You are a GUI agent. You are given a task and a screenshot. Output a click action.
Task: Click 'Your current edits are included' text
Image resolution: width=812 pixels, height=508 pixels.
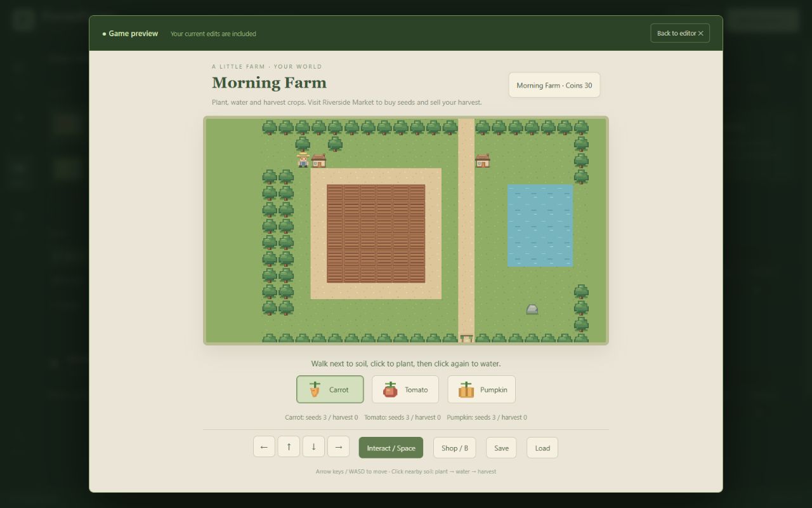(x=213, y=34)
